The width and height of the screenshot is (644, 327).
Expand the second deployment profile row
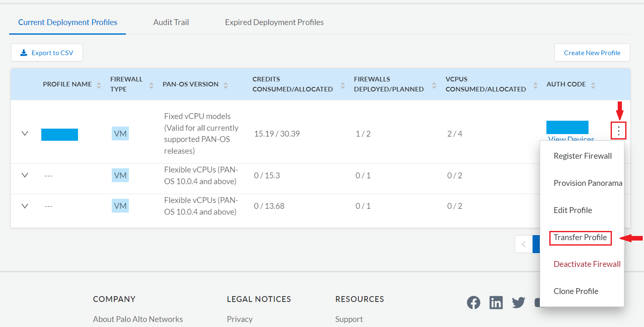tap(25, 175)
